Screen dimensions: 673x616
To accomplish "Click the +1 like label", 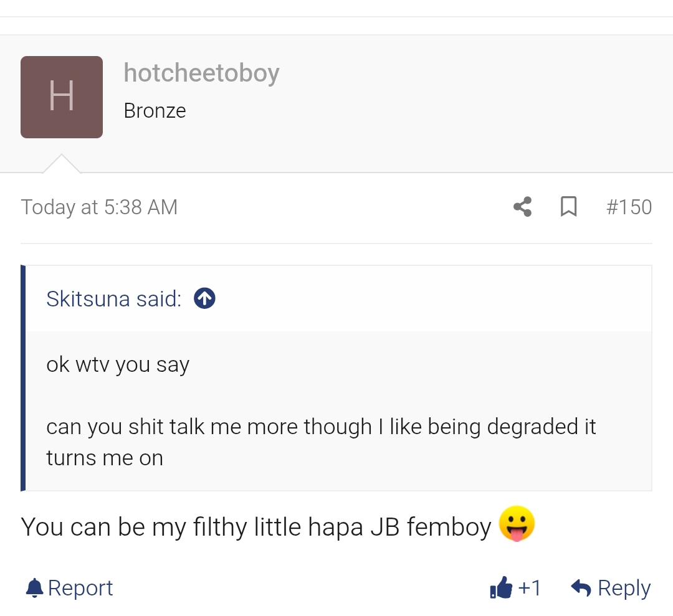I will point(530,588).
